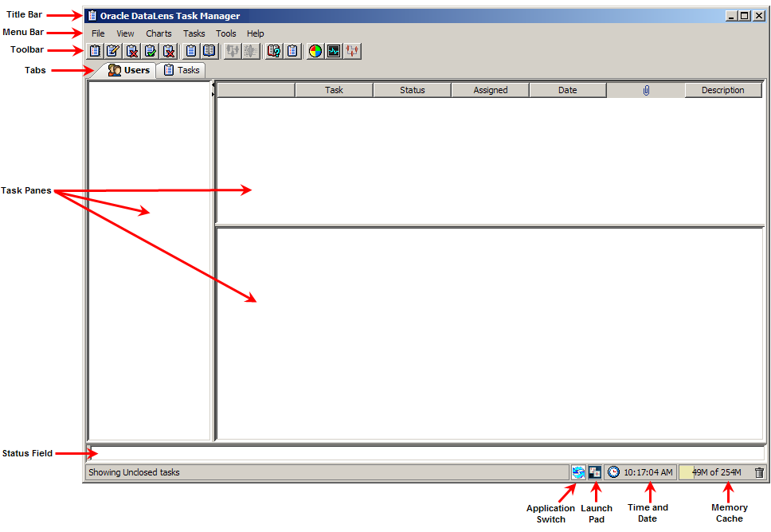
Task: Click the status field above the status bar
Action: 426,453
